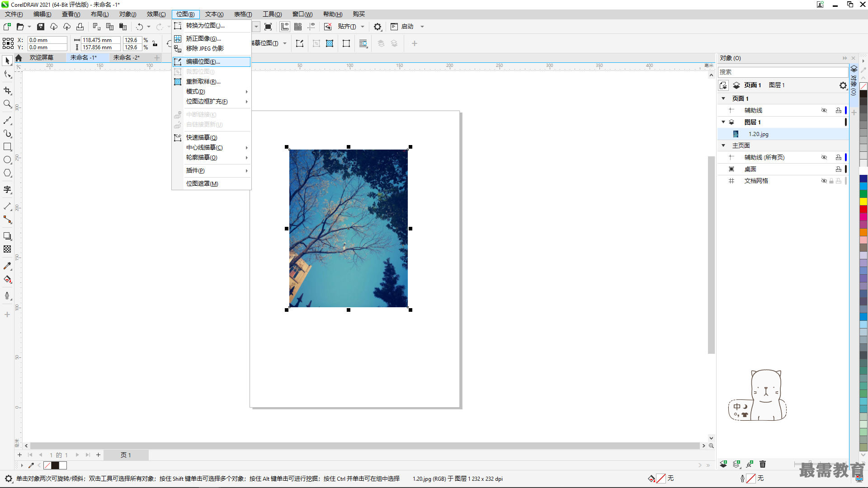868x488 pixels.
Task: Toggle printing for 桌面 layer
Action: tap(839, 169)
